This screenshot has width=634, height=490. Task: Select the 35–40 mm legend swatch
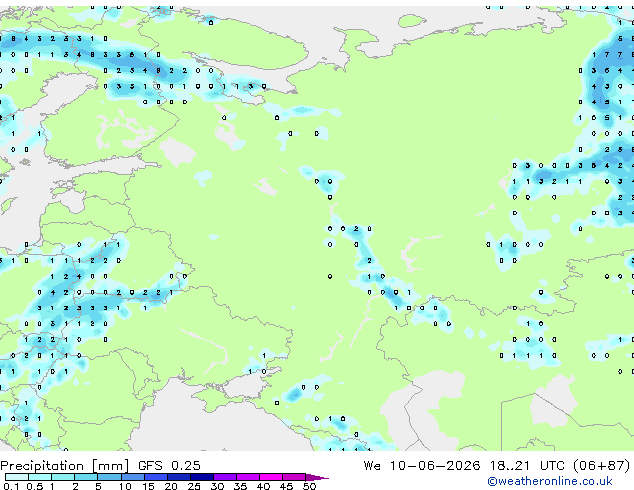[x=248, y=477]
